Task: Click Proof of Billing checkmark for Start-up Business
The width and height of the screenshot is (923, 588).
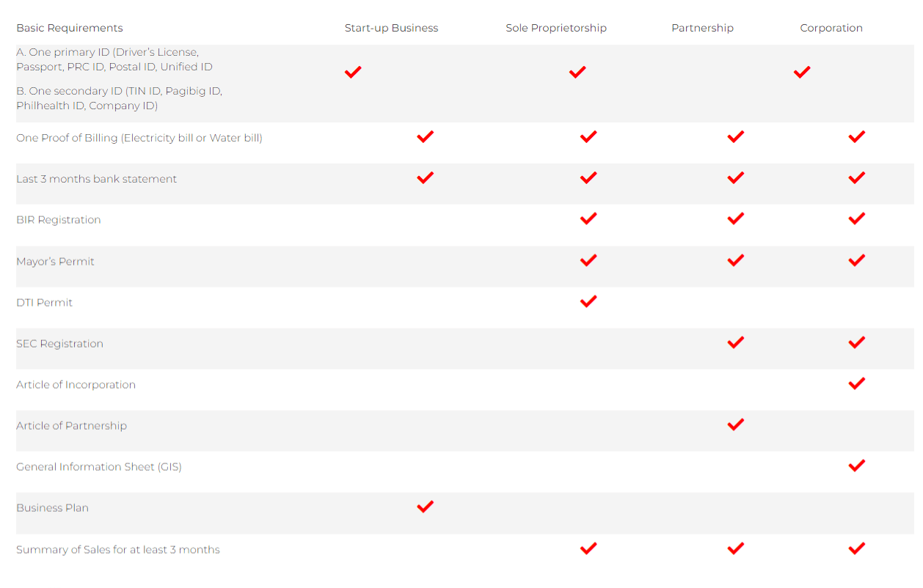Action: tap(425, 136)
